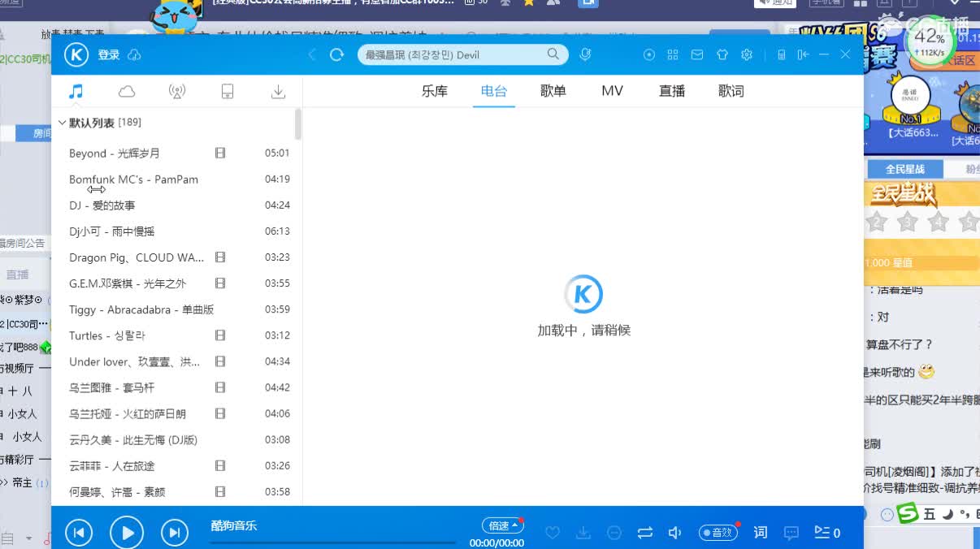The height and width of the screenshot is (549, 980).
Task: Click the magnifier search icon
Action: (x=553, y=54)
